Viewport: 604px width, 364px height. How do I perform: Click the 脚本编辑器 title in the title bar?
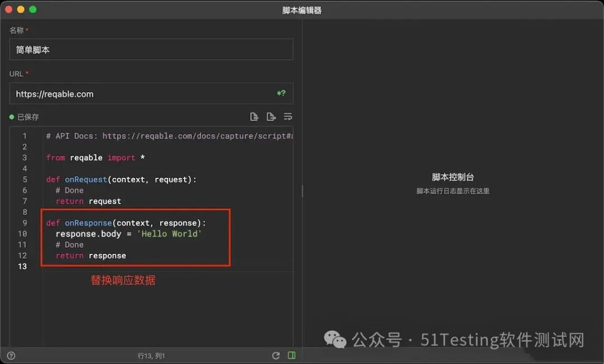[x=302, y=10]
